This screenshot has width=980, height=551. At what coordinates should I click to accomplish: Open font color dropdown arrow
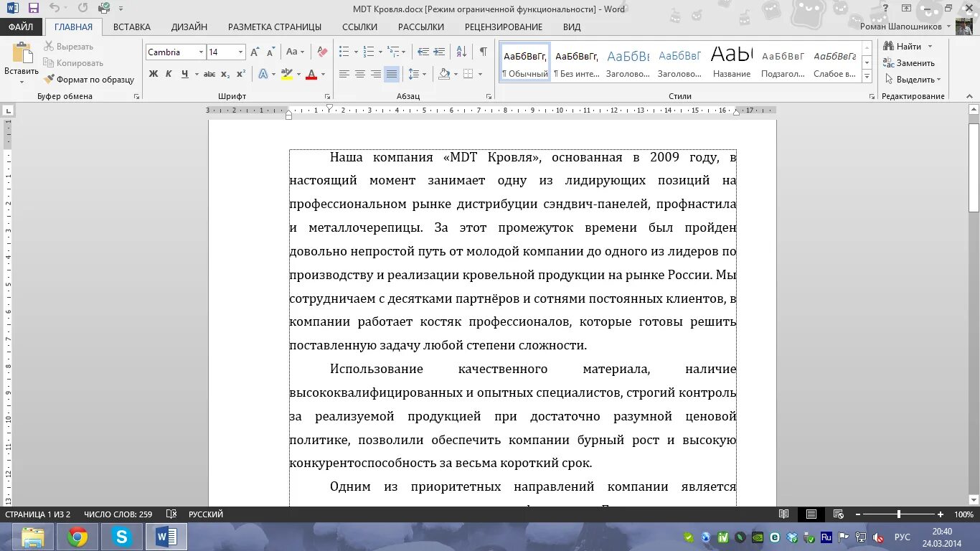click(323, 74)
